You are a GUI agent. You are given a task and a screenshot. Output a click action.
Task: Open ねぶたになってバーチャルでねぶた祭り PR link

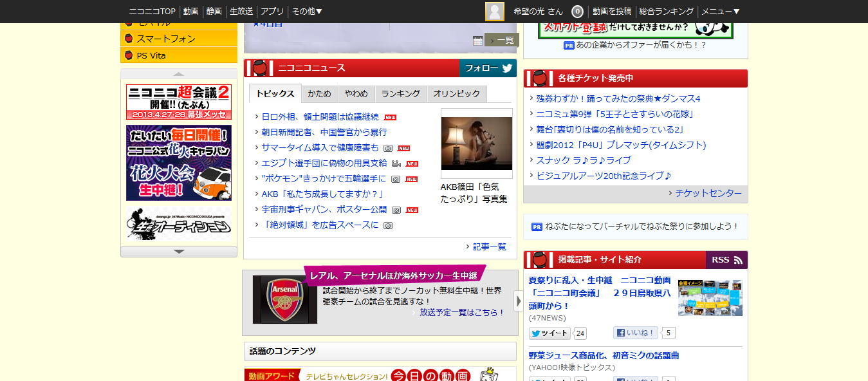point(642,227)
